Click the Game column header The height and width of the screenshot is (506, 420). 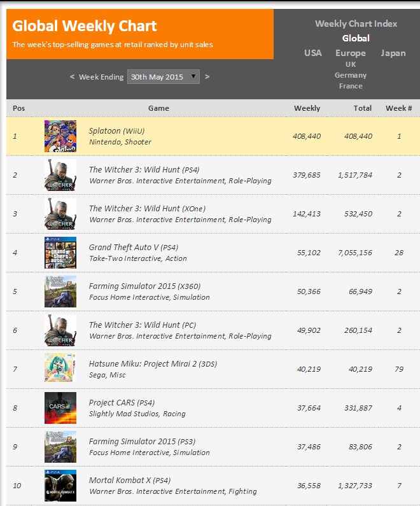tap(158, 108)
